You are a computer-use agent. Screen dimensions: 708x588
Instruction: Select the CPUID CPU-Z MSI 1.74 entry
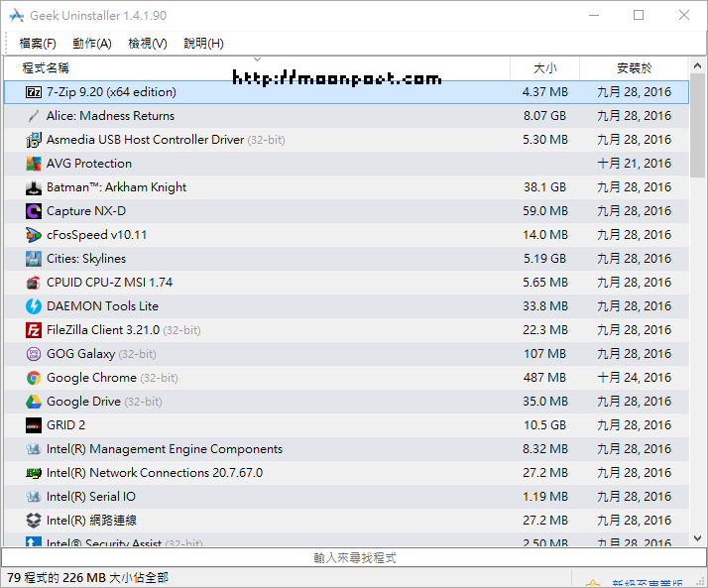(347, 283)
